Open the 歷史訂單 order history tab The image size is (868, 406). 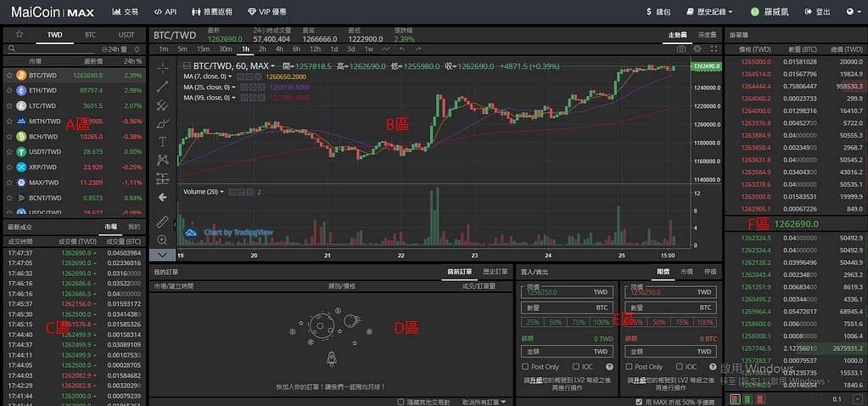pyautogui.click(x=495, y=272)
